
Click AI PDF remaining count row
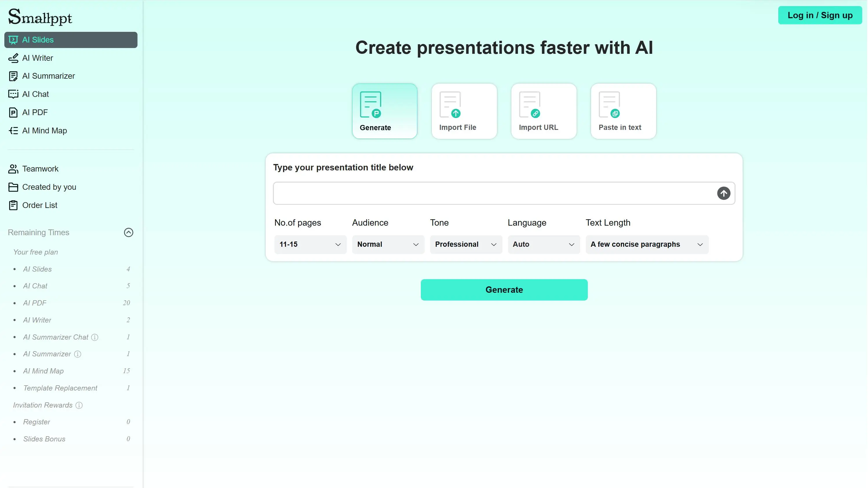pos(71,303)
